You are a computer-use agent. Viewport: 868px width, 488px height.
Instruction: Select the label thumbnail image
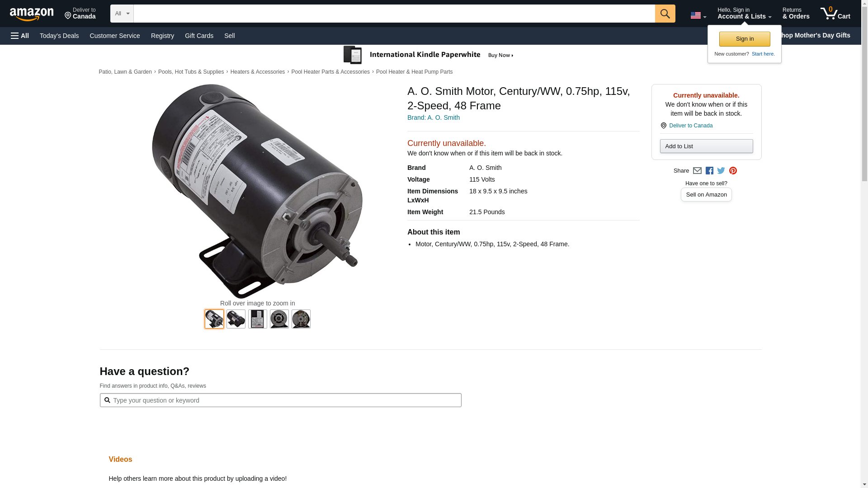258,319
